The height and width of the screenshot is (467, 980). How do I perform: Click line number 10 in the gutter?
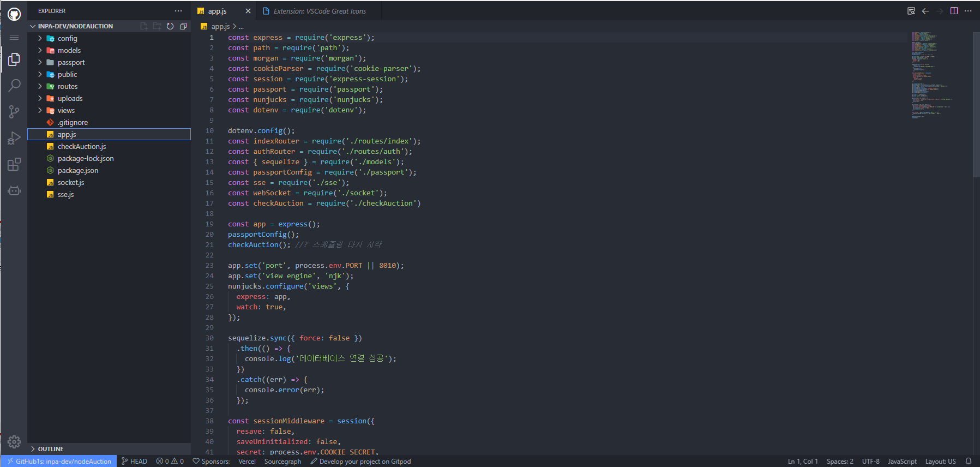(x=209, y=131)
